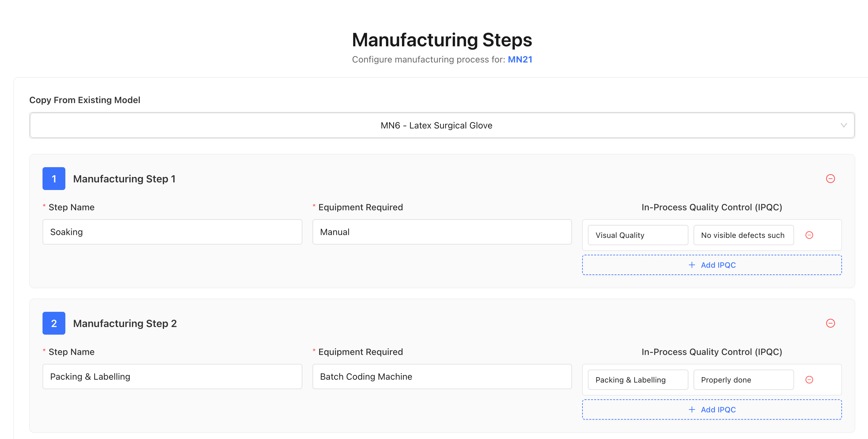Remove Manufacturing Step 2 using its delete icon
The width and height of the screenshot is (868, 439).
(830, 324)
